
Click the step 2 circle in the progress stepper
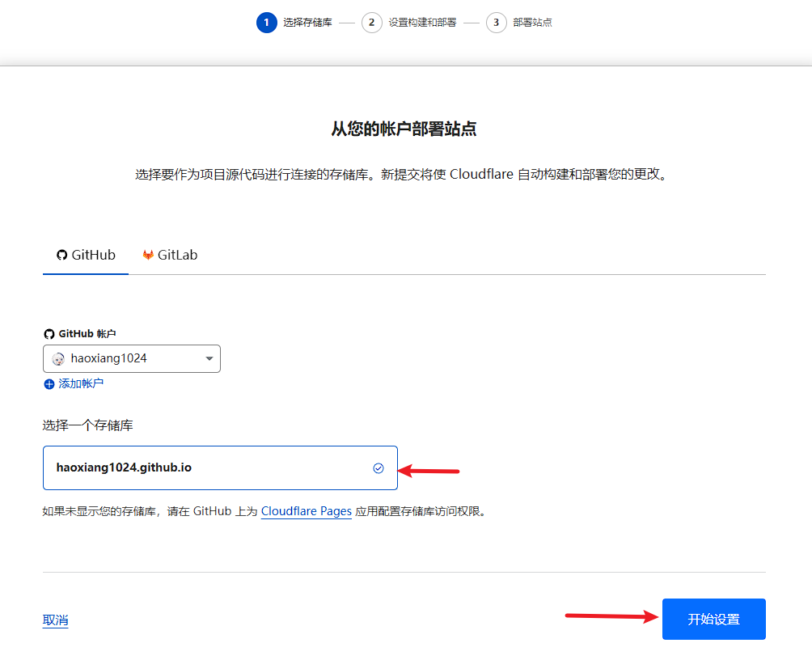point(372,23)
